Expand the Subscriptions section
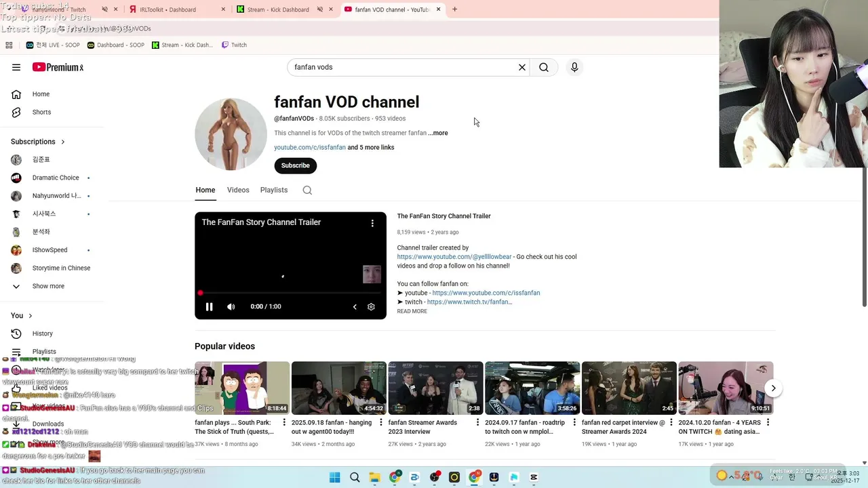The height and width of the screenshot is (488, 868). pyautogui.click(x=38, y=142)
